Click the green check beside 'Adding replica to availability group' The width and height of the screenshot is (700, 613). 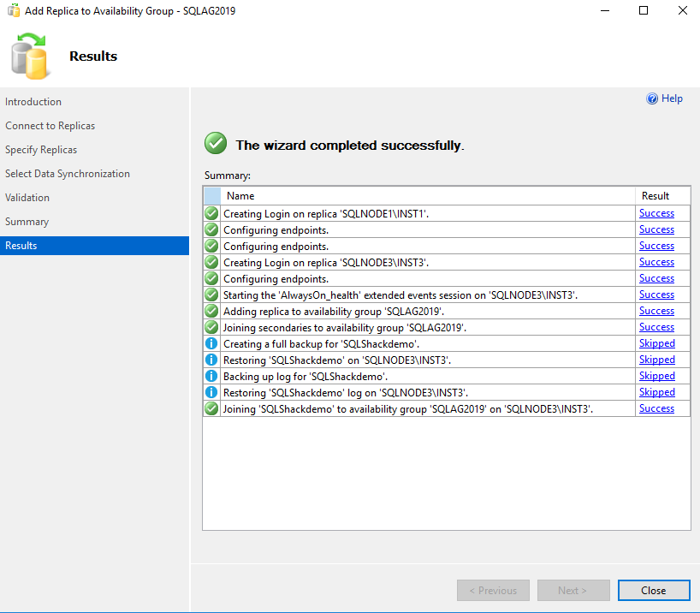[x=211, y=311]
